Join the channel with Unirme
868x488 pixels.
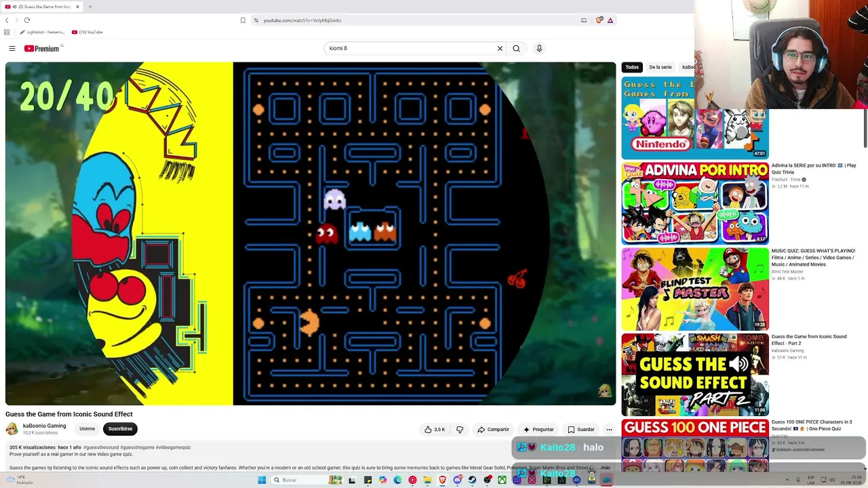[x=87, y=429]
